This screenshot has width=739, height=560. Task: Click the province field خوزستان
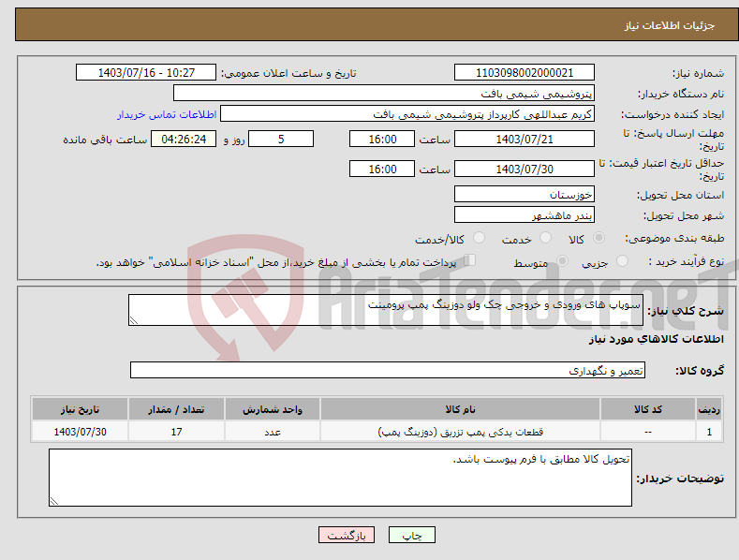(x=525, y=194)
